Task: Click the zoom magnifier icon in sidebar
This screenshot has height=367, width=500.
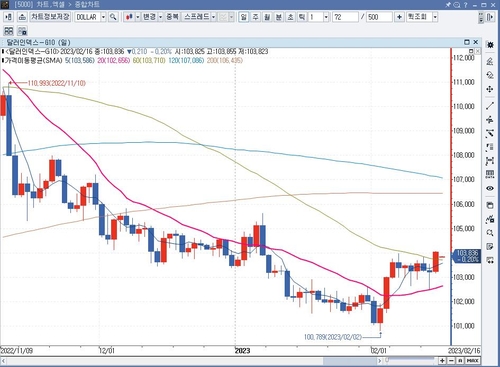Action: (490, 233)
